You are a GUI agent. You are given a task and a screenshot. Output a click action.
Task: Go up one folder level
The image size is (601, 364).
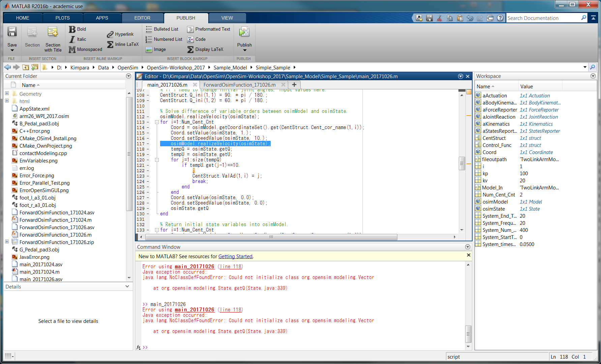tap(26, 67)
